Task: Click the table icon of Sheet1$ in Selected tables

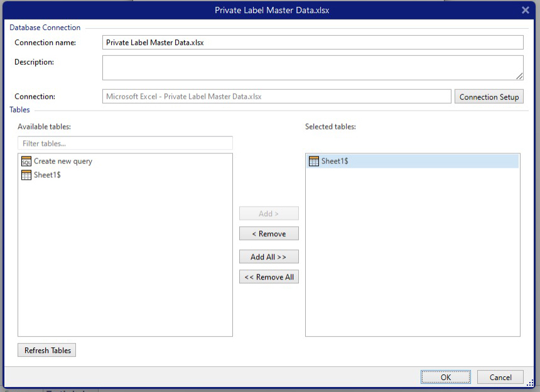Action: [314, 161]
